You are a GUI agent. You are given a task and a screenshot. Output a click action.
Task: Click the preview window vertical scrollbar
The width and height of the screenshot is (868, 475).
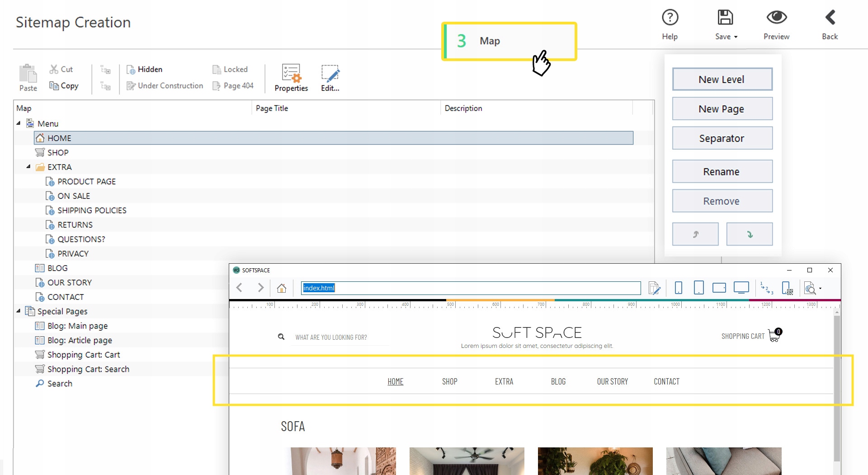click(837, 389)
